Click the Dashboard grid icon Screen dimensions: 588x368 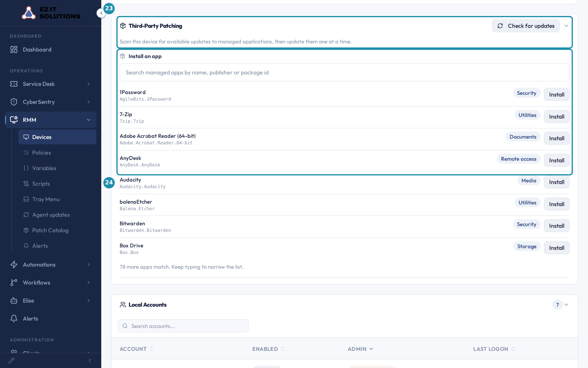[14, 49]
